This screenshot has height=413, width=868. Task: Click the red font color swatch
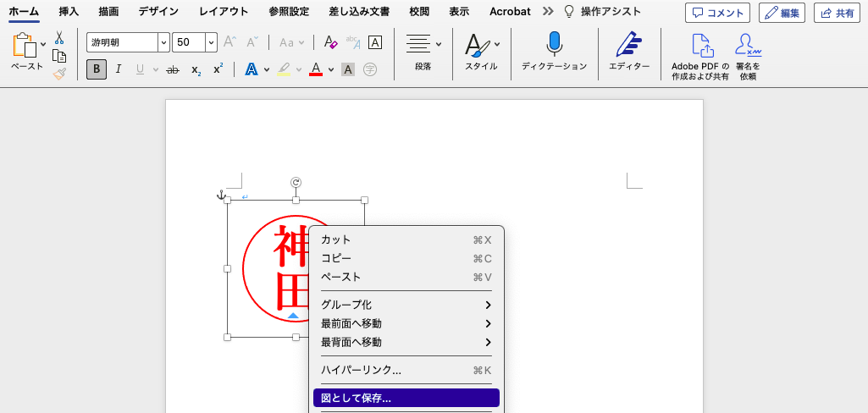click(x=316, y=69)
